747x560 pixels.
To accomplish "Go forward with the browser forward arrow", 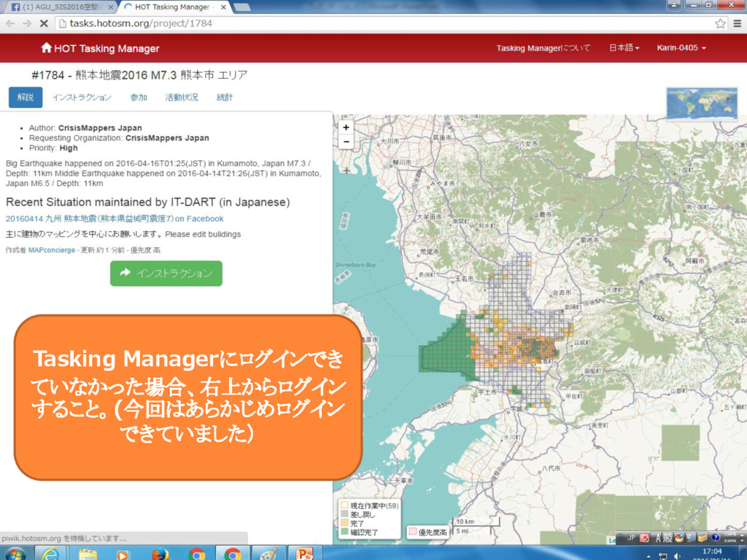I will pyautogui.click(x=27, y=23).
